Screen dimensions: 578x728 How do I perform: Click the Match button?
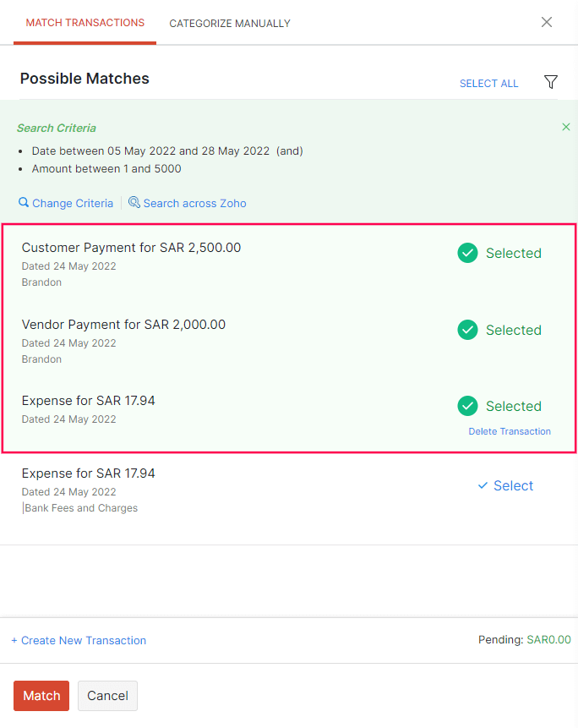point(41,695)
